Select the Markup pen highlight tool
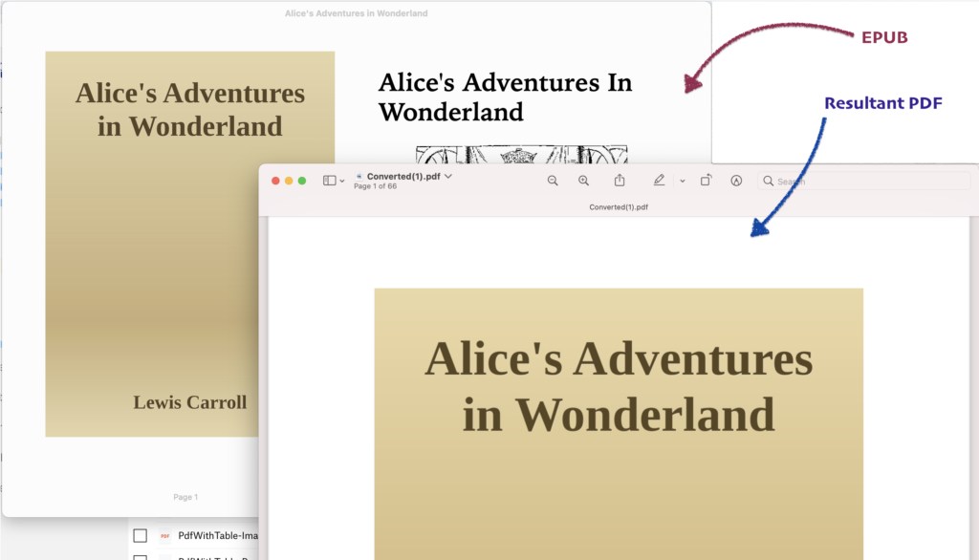The height and width of the screenshot is (560, 979). pos(659,181)
